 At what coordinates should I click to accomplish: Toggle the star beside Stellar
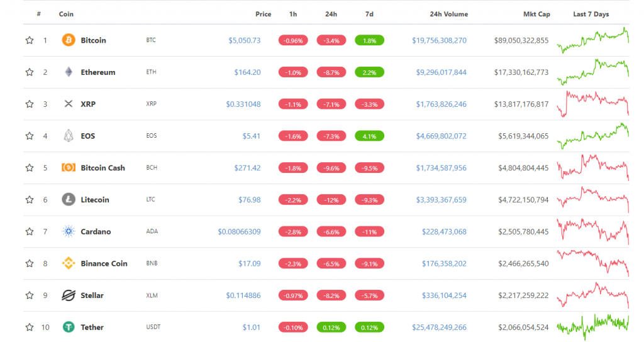[30, 295]
